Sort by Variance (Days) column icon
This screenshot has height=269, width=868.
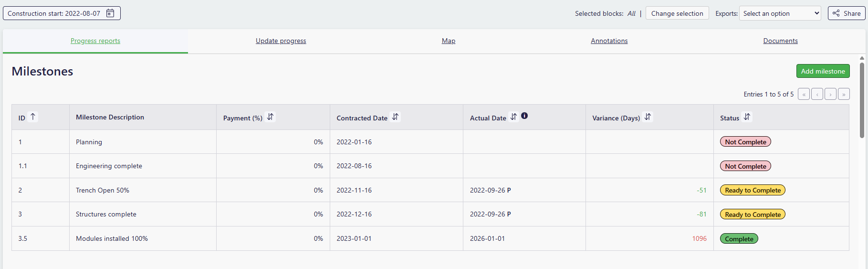coord(648,117)
